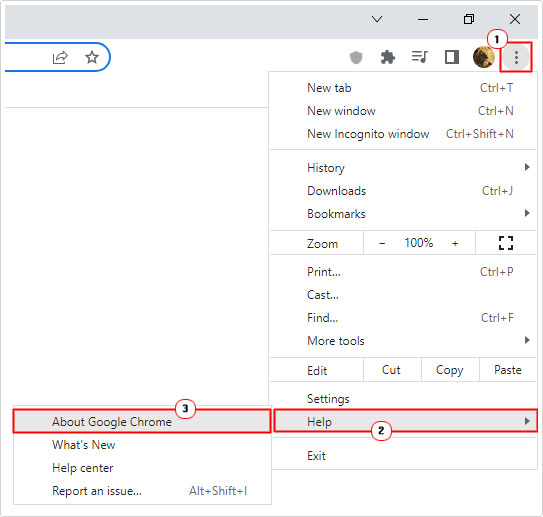Select Report an issue... in the submenu
Screen dimensions: 543x517
tap(142, 491)
